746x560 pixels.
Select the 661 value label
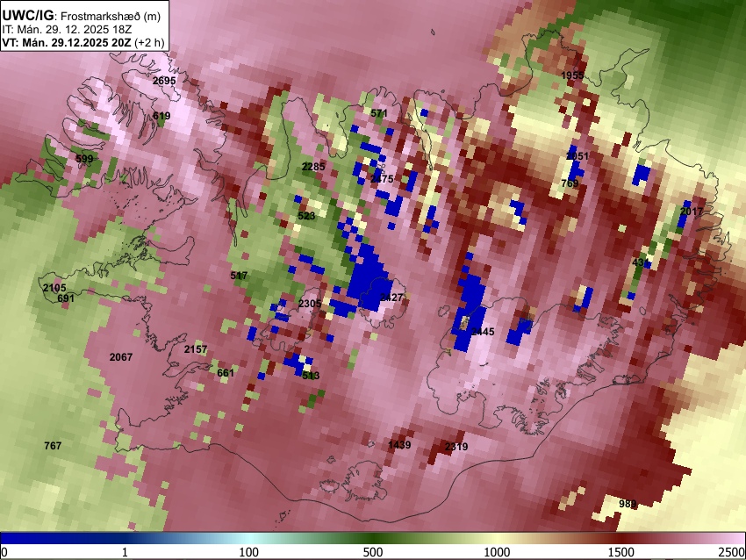coord(226,373)
